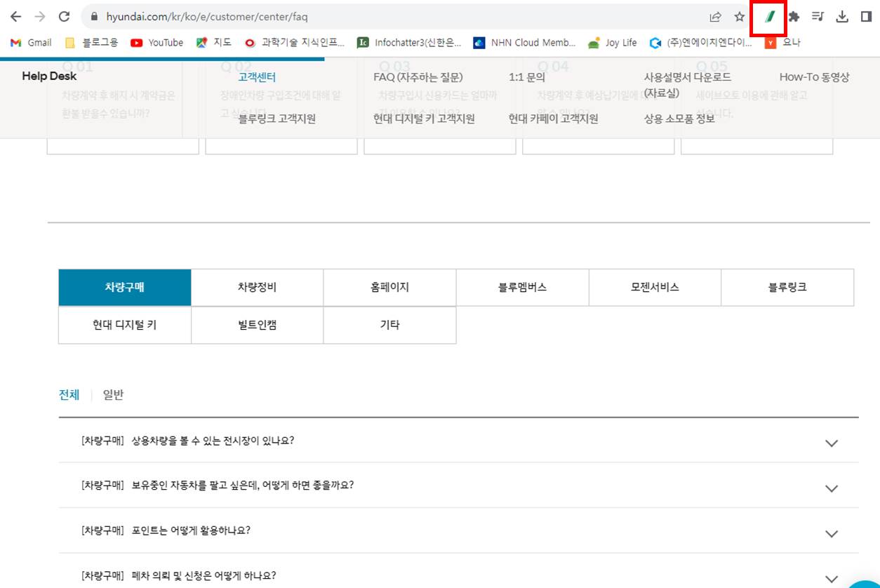Click question text 폐차 의뢰 및 신청은 어떻게 하나요?

[x=204, y=576]
